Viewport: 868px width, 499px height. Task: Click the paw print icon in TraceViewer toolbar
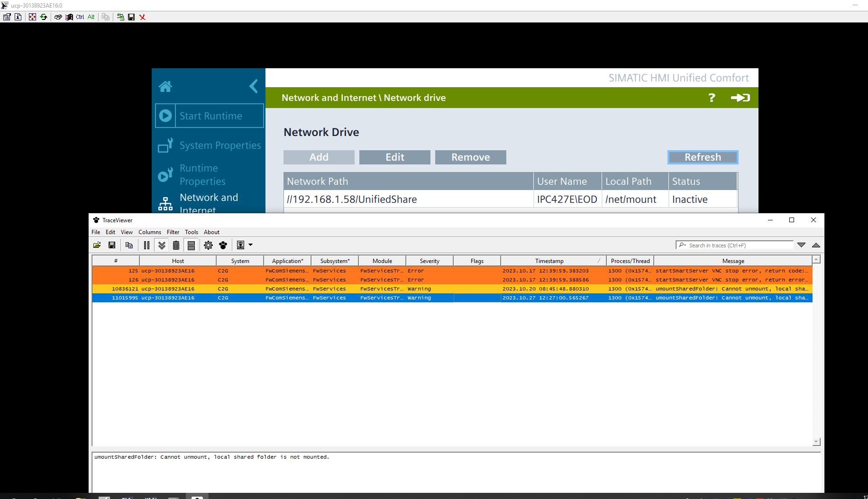pos(223,245)
